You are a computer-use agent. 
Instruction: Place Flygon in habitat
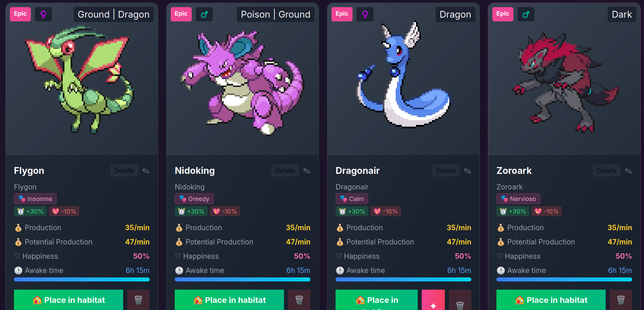click(x=69, y=300)
